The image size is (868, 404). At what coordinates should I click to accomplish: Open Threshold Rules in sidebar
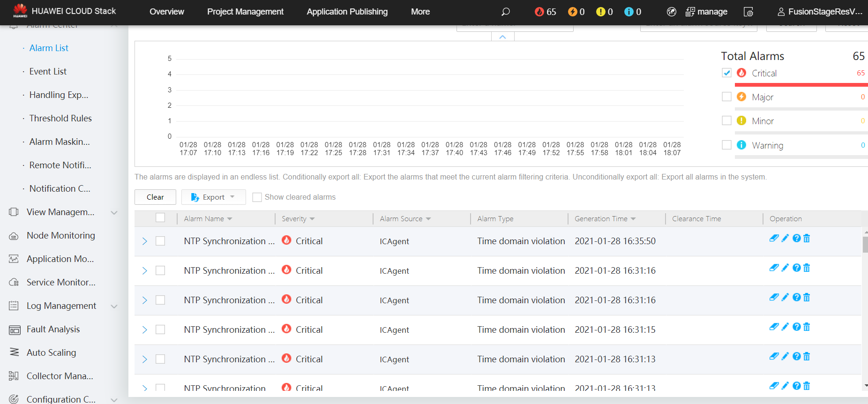tap(60, 118)
